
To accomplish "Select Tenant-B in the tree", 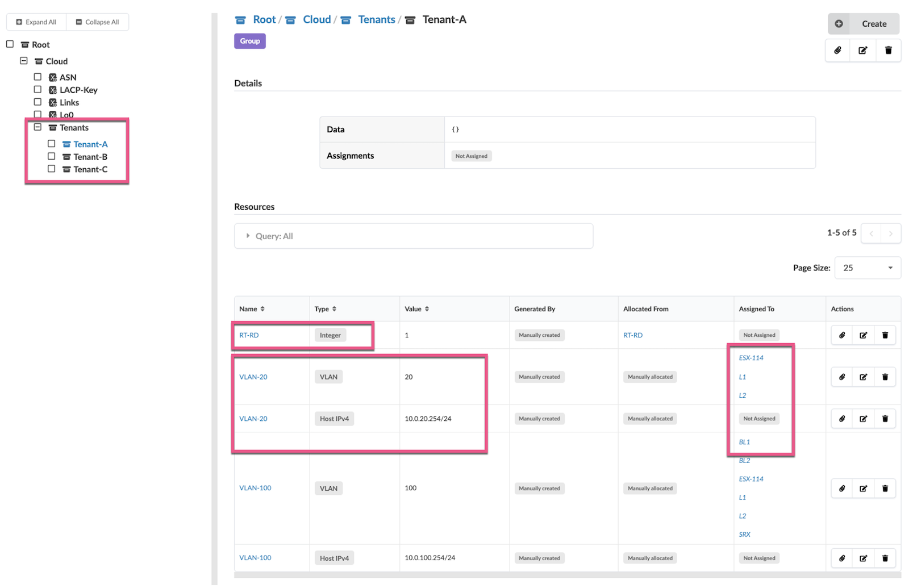I will point(90,157).
